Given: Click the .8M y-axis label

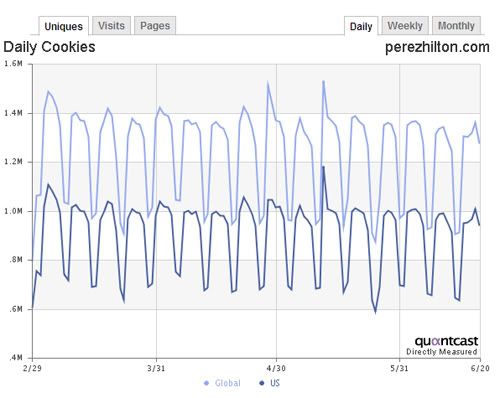Looking at the screenshot, I should tap(15, 260).
